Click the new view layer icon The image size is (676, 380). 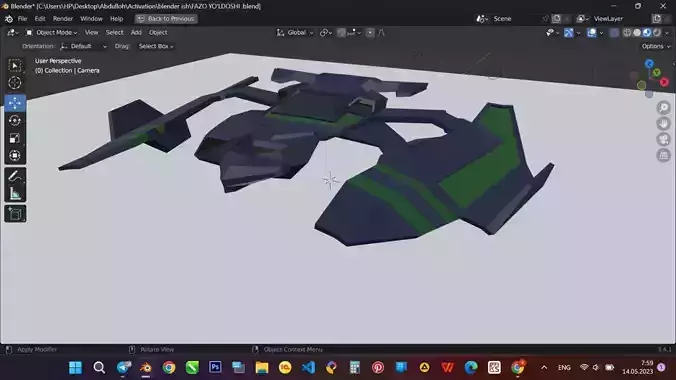(x=656, y=19)
